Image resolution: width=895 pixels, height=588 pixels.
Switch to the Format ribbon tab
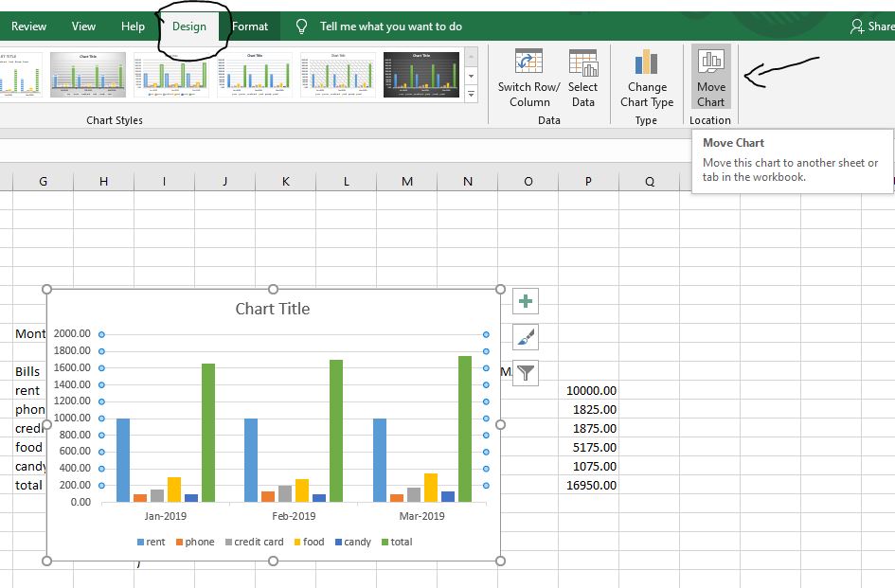pos(248,26)
